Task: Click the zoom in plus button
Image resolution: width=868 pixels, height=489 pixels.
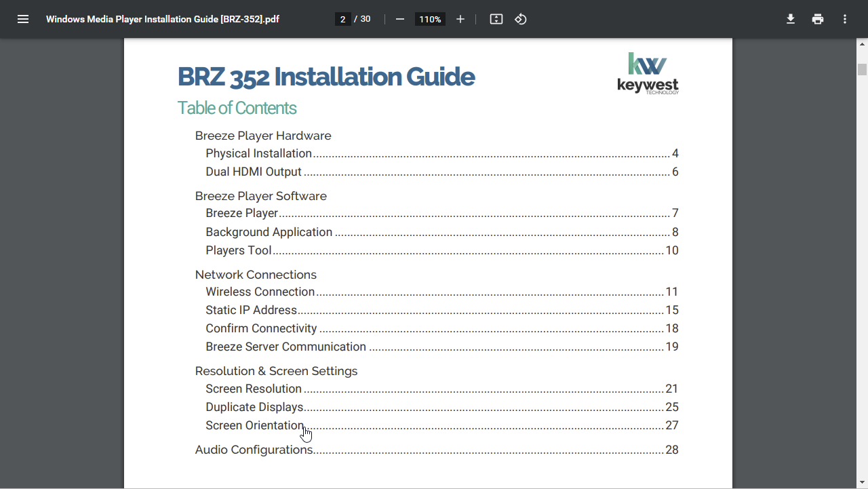Action: pyautogui.click(x=460, y=19)
